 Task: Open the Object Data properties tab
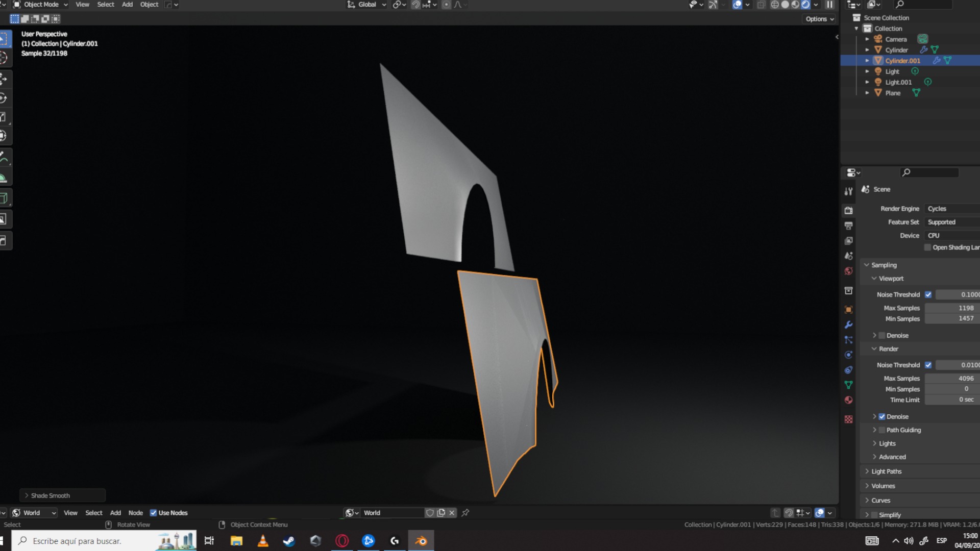pyautogui.click(x=848, y=385)
